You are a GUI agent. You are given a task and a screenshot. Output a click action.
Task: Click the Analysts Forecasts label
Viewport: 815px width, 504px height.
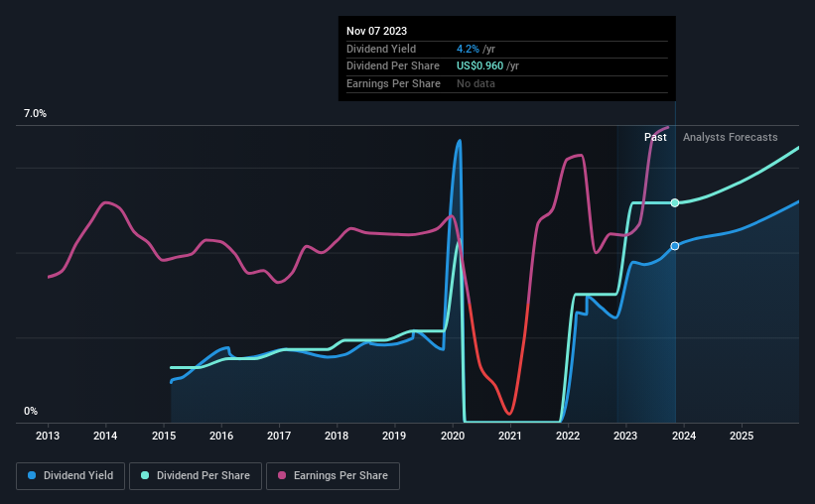click(x=731, y=137)
